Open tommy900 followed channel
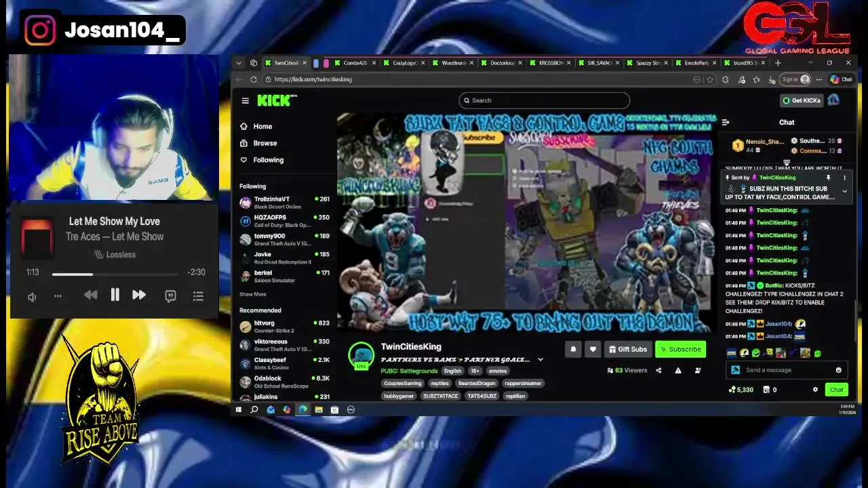Viewport: 868px width, 488px height. 284,239
